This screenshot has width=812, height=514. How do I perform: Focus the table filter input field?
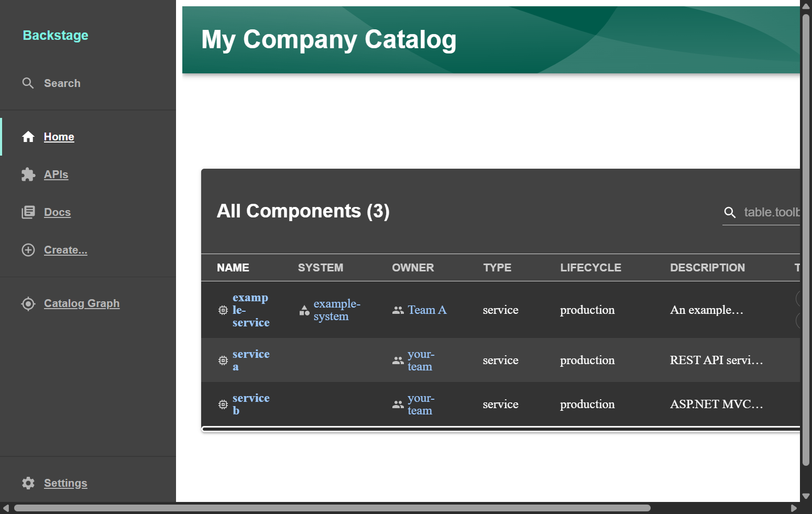pos(772,212)
